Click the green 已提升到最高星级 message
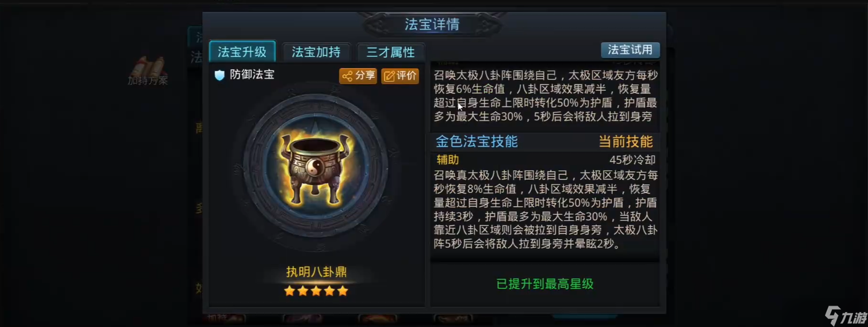The image size is (868, 327). (x=545, y=284)
